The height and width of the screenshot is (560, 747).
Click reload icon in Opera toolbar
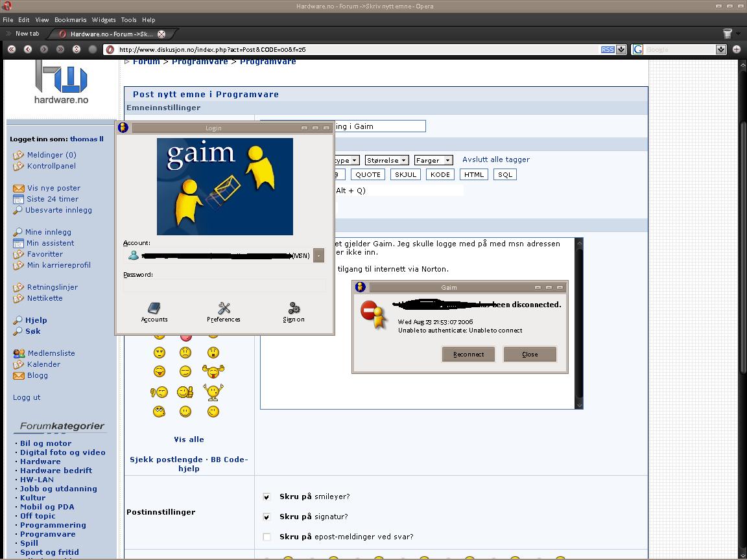[x=77, y=49]
